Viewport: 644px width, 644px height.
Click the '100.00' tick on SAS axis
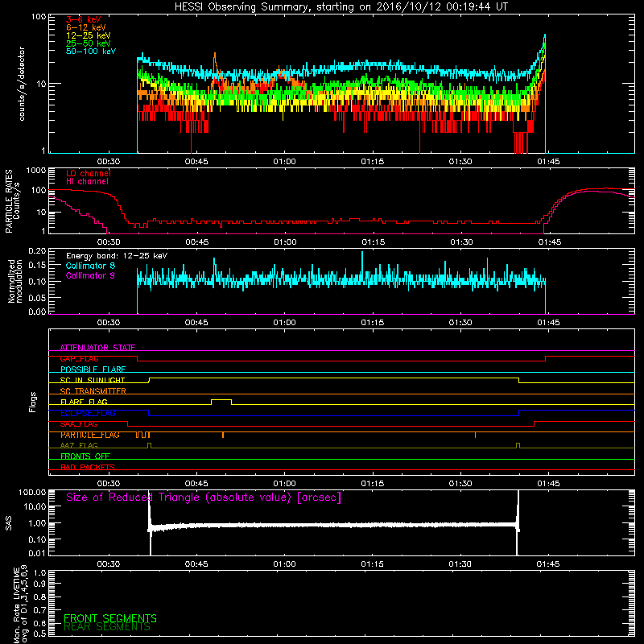point(32,492)
